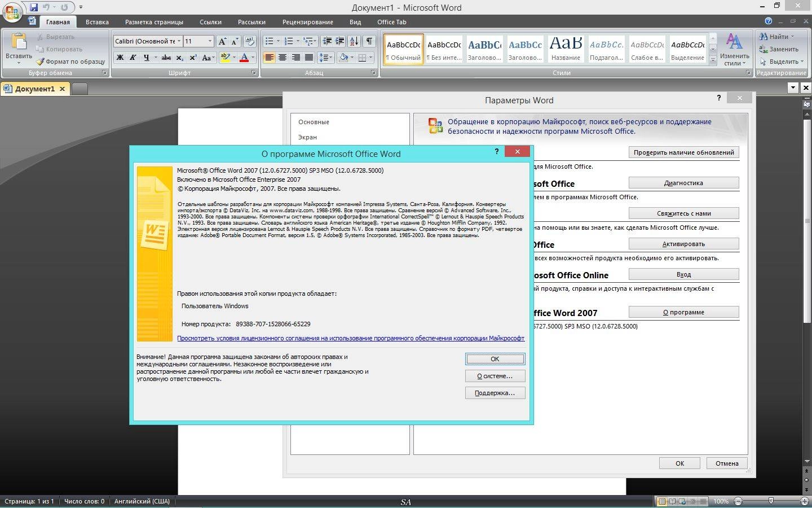Justify the text alignment
This screenshot has height=508, width=812.
point(309,58)
